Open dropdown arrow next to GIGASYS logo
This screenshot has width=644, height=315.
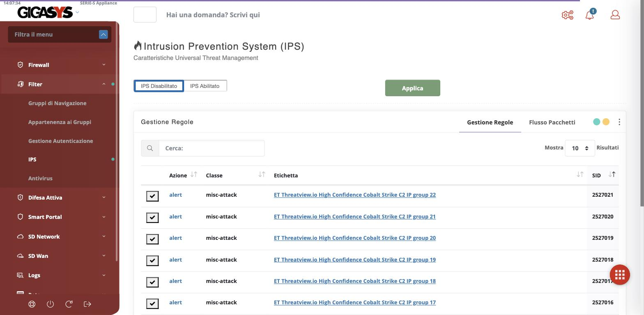[77, 12]
